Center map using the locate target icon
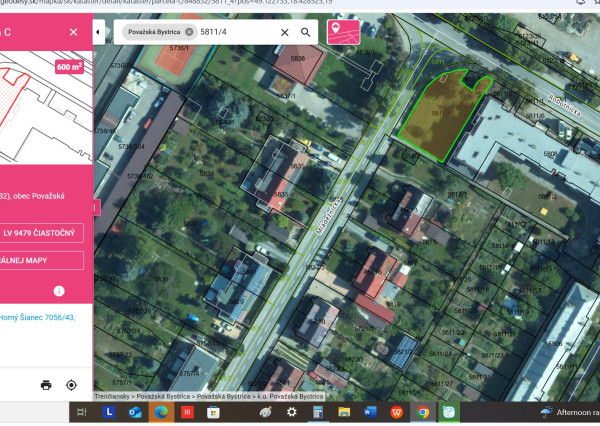 tap(72, 385)
